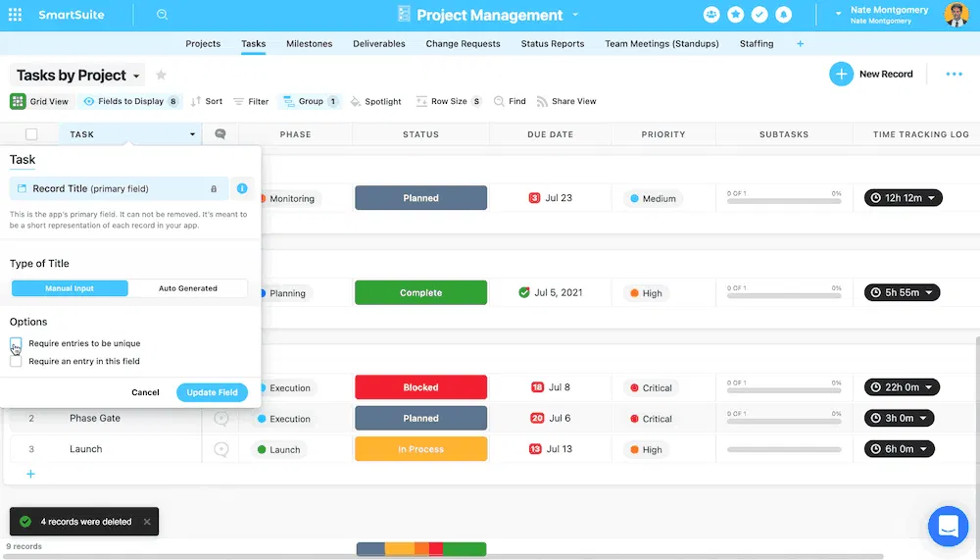Viewport: 980px width, 560px height.
Task: Open the SmartSuite apps grid menu
Action: pyautogui.click(x=15, y=15)
